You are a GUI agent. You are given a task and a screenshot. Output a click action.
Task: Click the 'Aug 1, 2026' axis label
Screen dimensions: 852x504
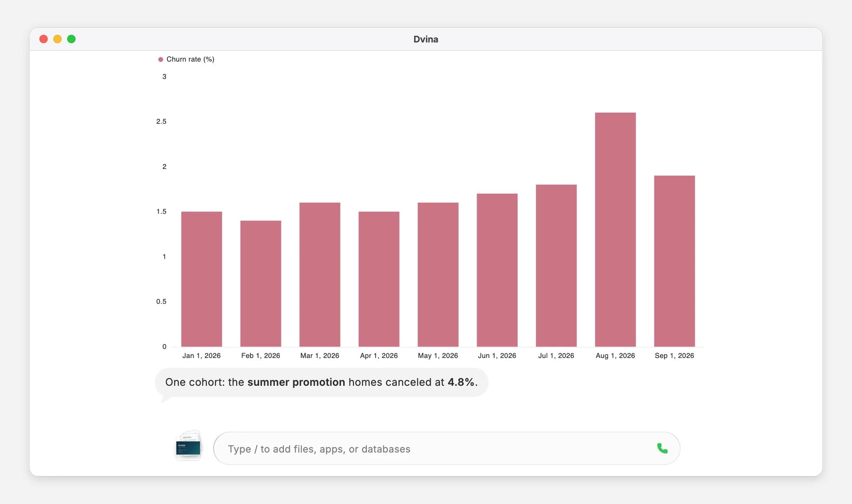point(616,355)
